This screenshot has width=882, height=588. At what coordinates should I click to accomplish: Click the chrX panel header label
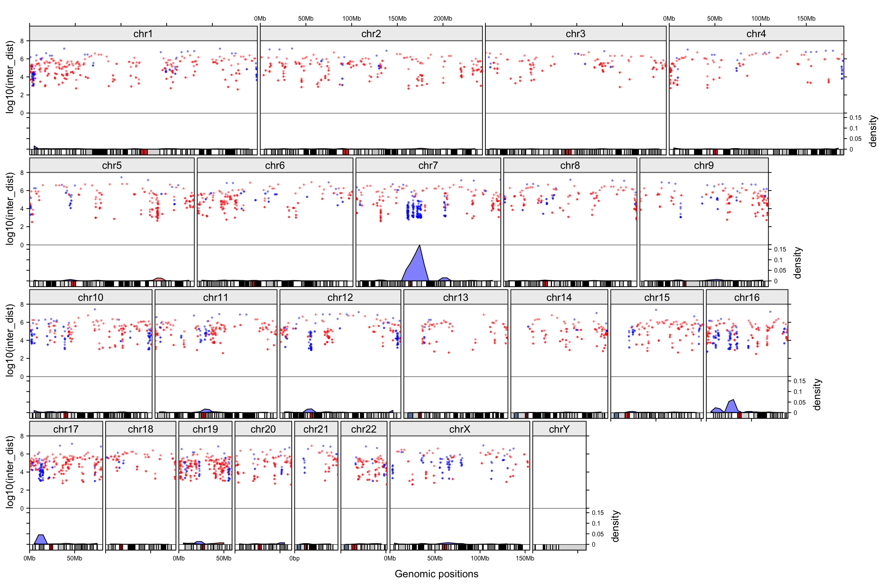[459, 429]
